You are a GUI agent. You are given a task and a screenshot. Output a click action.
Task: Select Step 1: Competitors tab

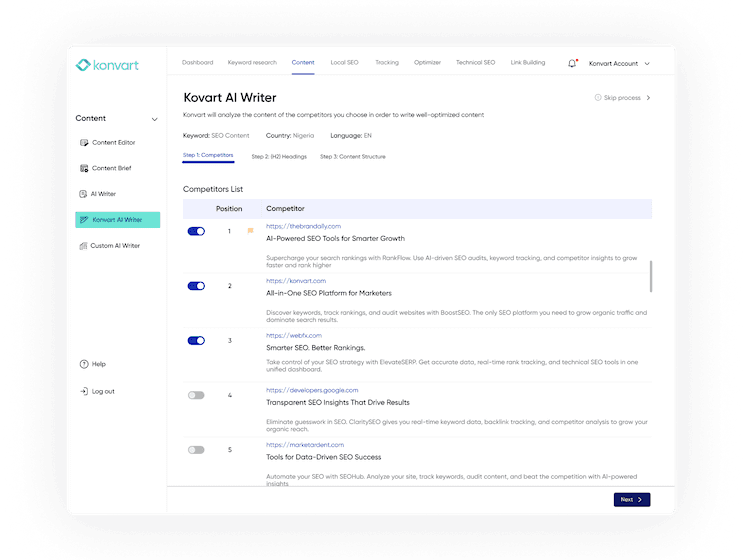[x=208, y=155]
